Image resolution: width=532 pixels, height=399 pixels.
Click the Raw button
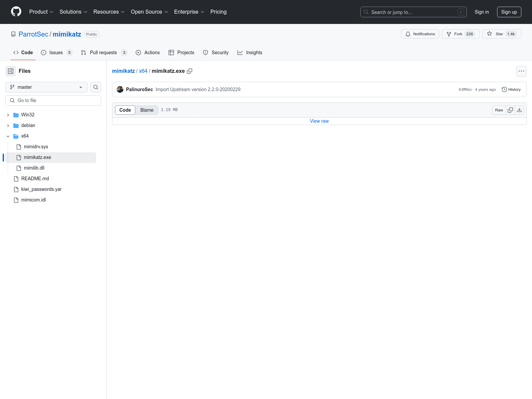click(x=499, y=110)
